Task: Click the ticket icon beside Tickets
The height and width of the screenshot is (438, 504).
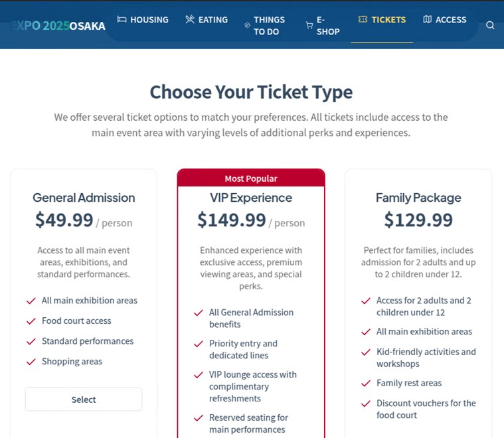Action: [363, 19]
